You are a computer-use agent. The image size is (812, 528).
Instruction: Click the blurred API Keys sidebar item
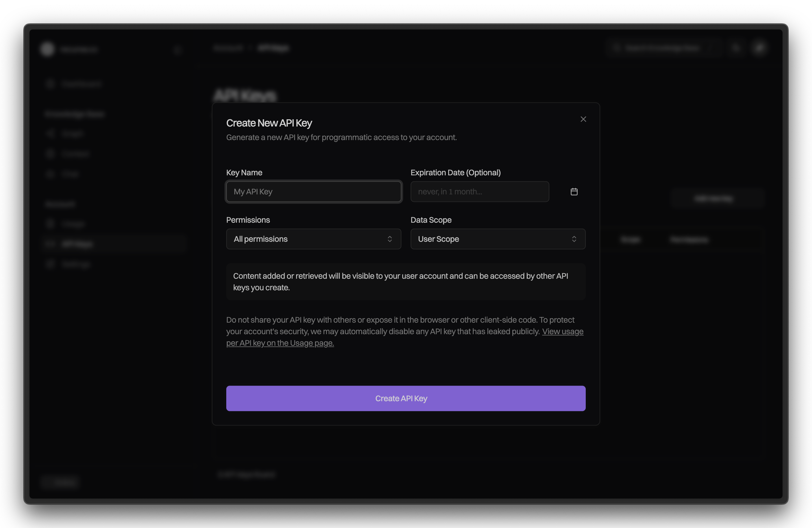click(77, 244)
